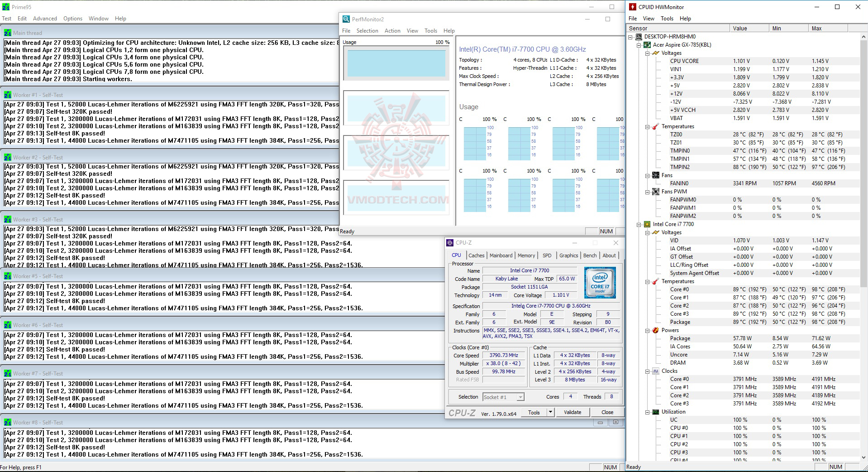This screenshot has height=472, width=868.
Task: Click the Worker #5 Self-Test window icon
Action: pyautogui.click(x=8, y=276)
